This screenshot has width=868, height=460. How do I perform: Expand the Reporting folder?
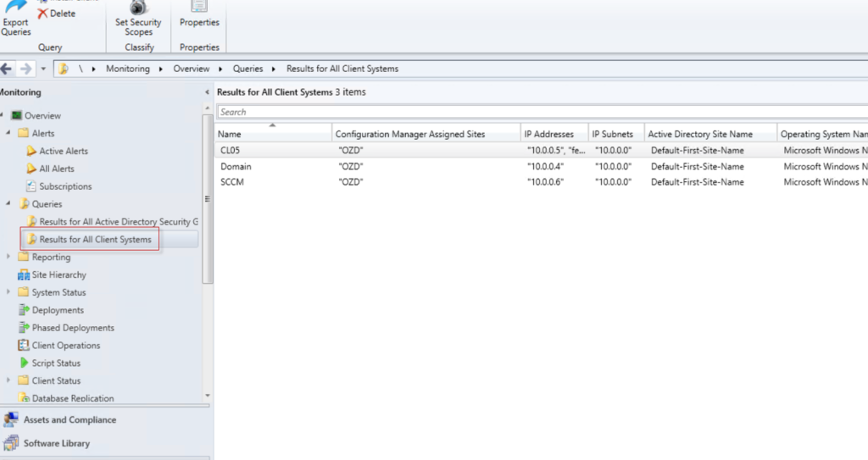pos(8,257)
